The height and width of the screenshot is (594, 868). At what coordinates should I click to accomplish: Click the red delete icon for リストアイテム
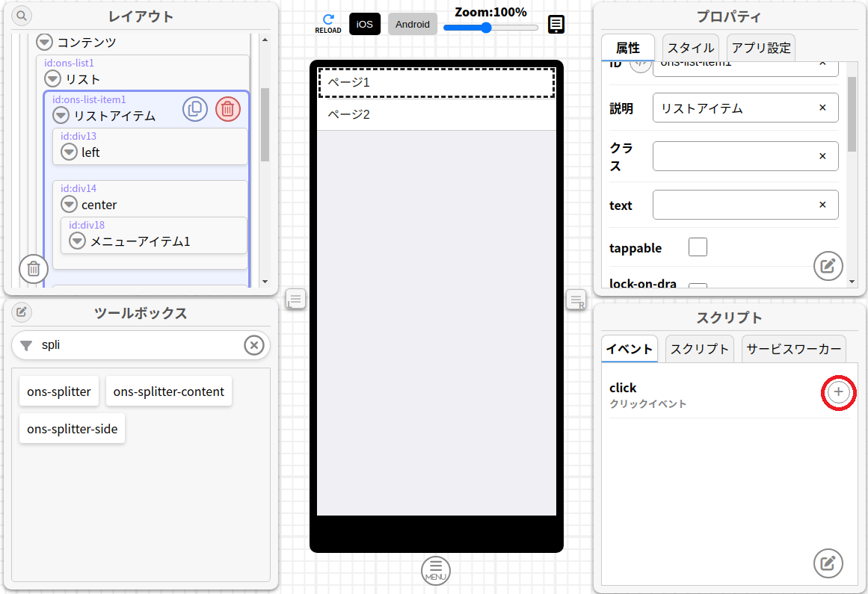pyautogui.click(x=228, y=109)
